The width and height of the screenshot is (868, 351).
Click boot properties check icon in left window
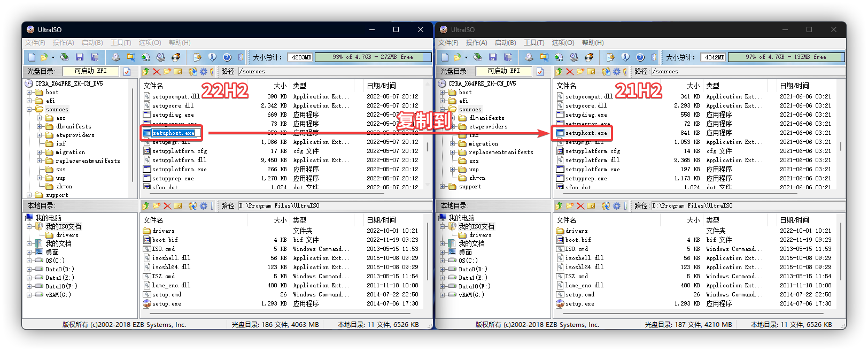pos(127,71)
